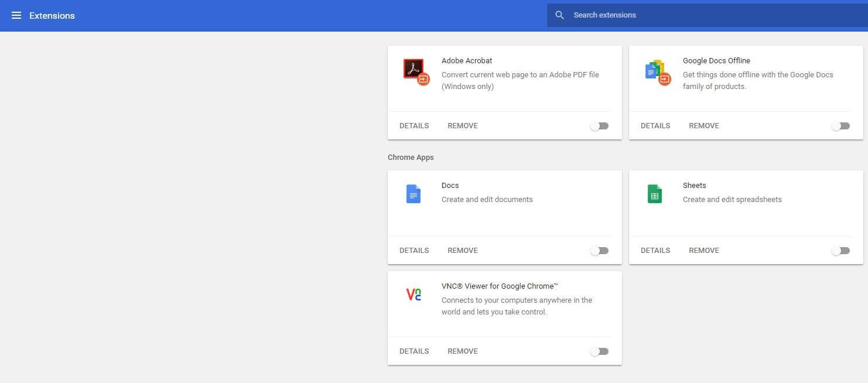The width and height of the screenshot is (868, 383).
Task: Click the Adobe Acrobat extension icon
Action: tap(416, 72)
